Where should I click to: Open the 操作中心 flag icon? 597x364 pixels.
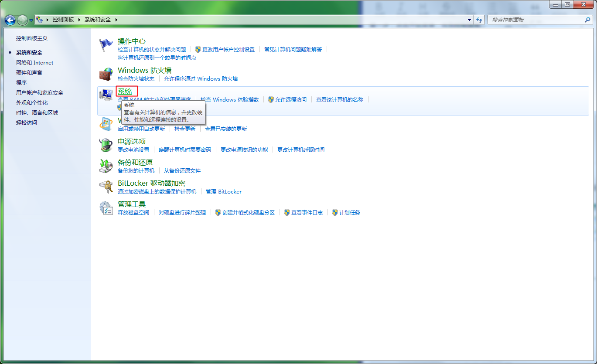click(x=106, y=45)
